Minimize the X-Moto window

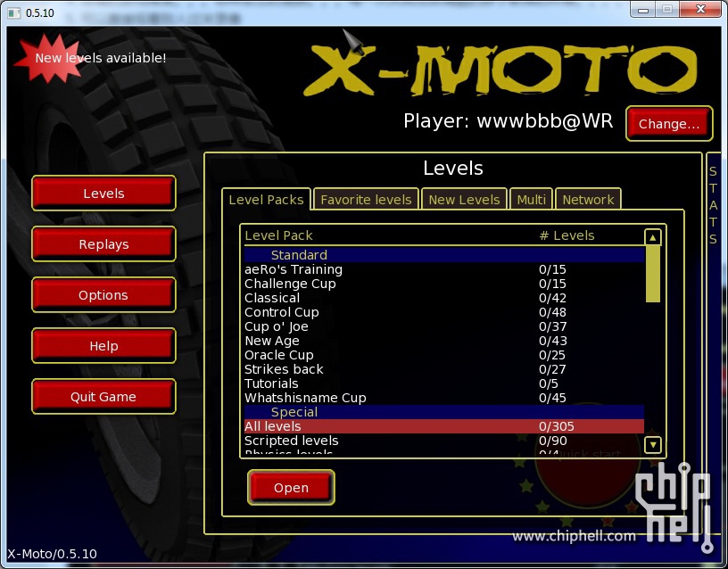pyautogui.click(x=643, y=9)
